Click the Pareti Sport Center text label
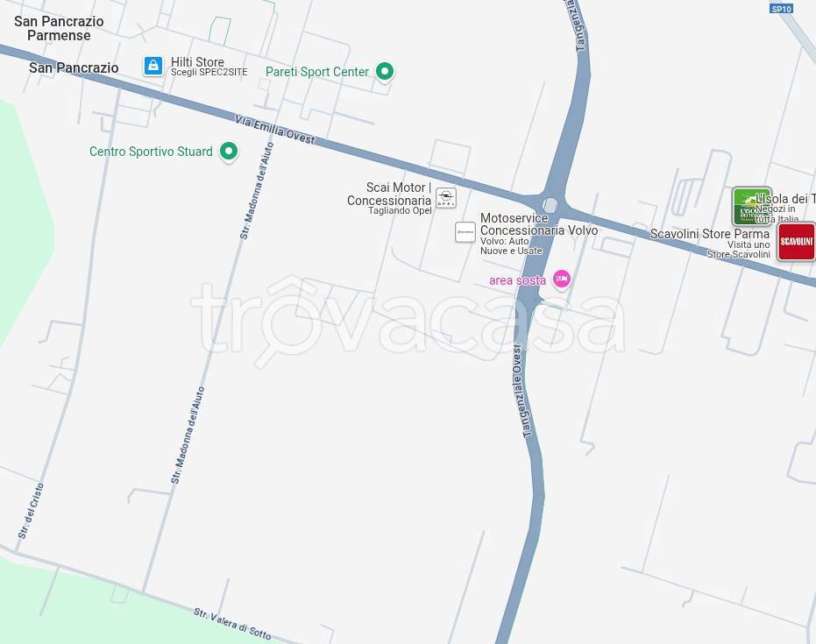 [317, 72]
